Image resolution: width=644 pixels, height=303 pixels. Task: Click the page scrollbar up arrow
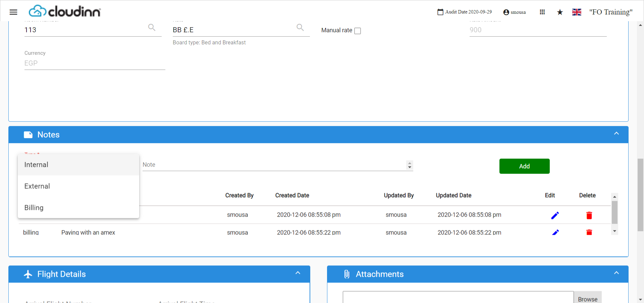pos(640,25)
